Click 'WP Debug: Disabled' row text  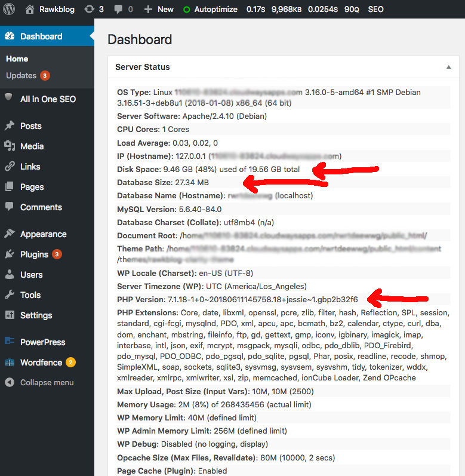193,444
